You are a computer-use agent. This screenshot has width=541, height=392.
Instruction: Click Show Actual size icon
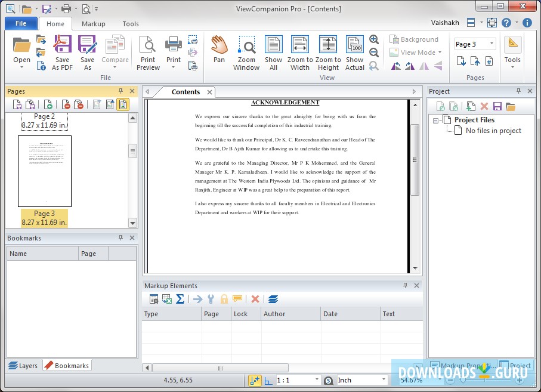point(355,53)
